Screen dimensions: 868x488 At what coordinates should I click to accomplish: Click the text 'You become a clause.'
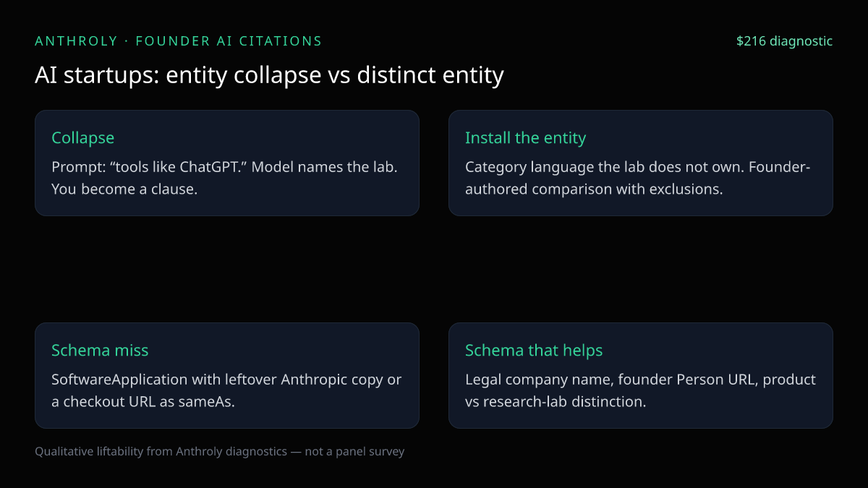coord(124,189)
